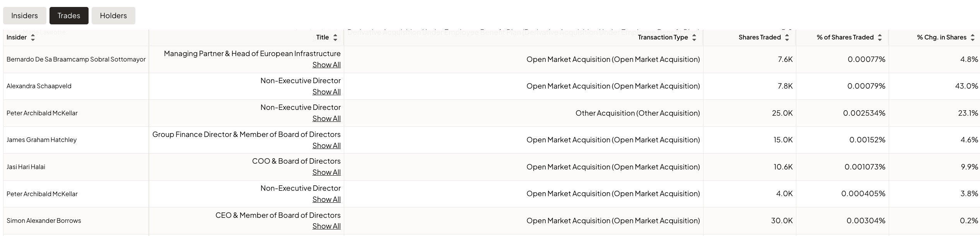Click shares traded value 30.0K
Screen dimensions: 980x236
tap(782, 221)
